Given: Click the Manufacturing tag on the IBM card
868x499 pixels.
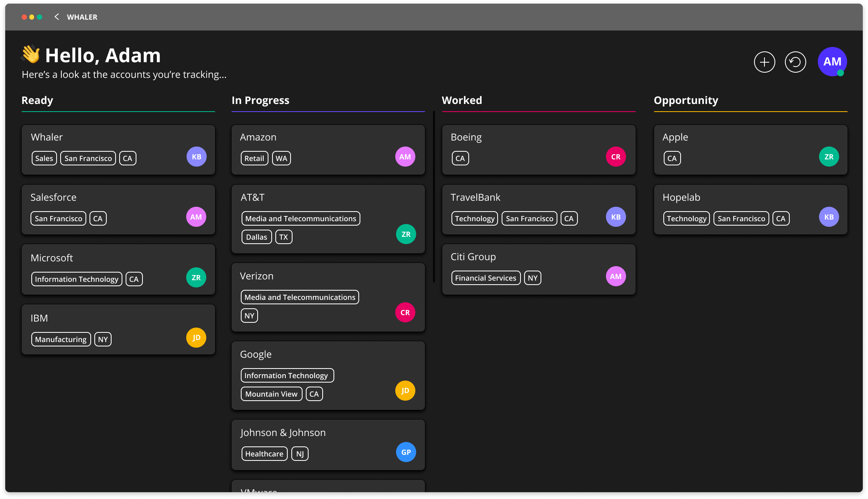Looking at the screenshot, I should (61, 339).
